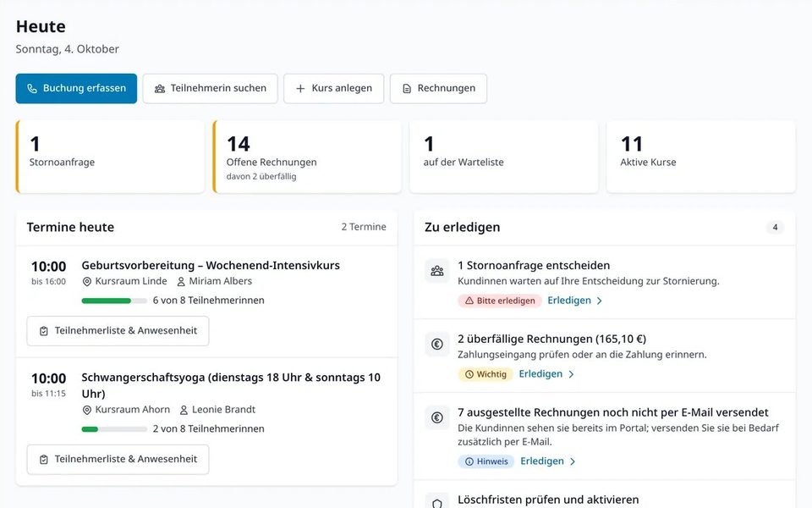812x508 pixels.
Task: Click 1 Stornoanfrage entscheiden heading
Action: (534, 266)
